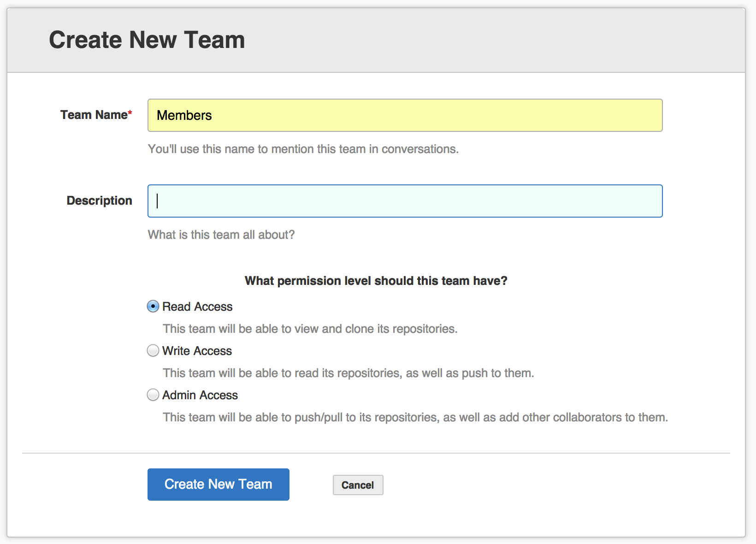Click the Description label
The width and height of the screenshot is (756, 544).
pyautogui.click(x=100, y=201)
